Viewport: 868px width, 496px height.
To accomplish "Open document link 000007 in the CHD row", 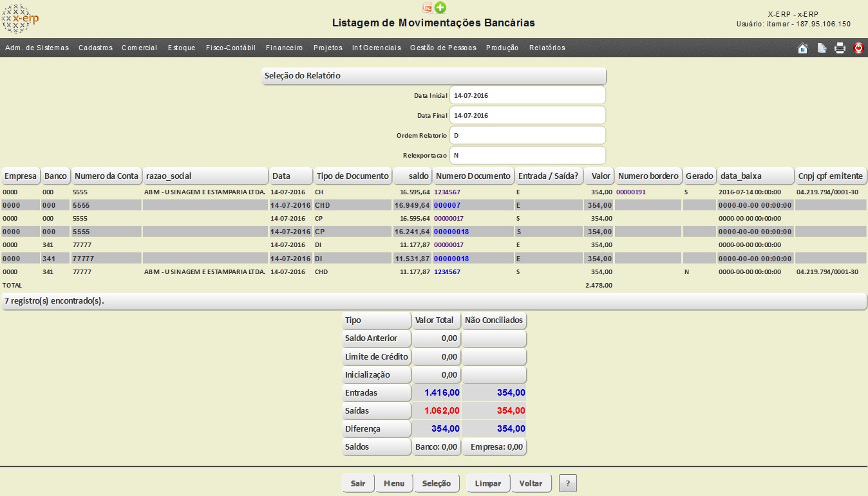I will (448, 205).
